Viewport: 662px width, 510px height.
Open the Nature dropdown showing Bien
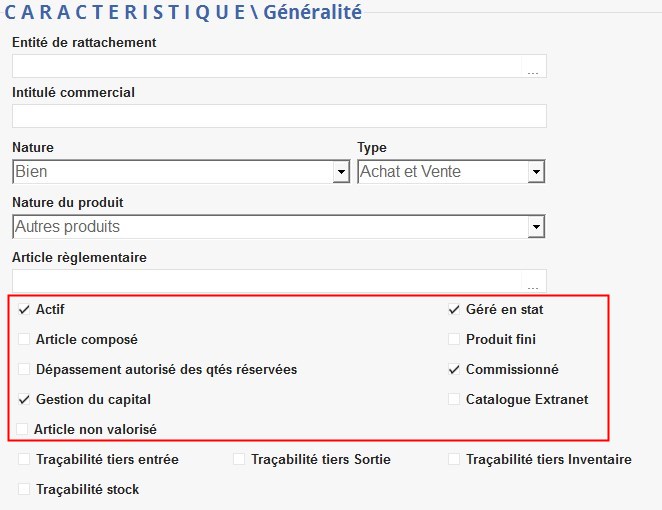340,173
